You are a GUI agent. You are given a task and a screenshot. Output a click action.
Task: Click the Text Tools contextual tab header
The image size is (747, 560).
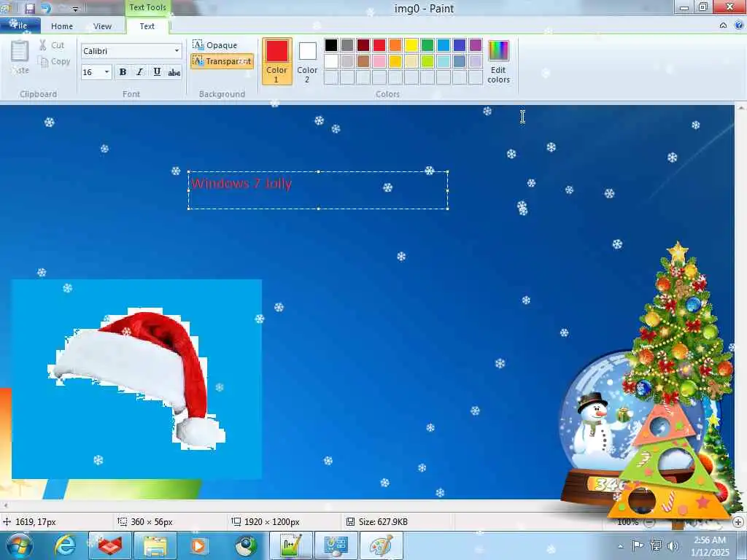click(147, 7)
